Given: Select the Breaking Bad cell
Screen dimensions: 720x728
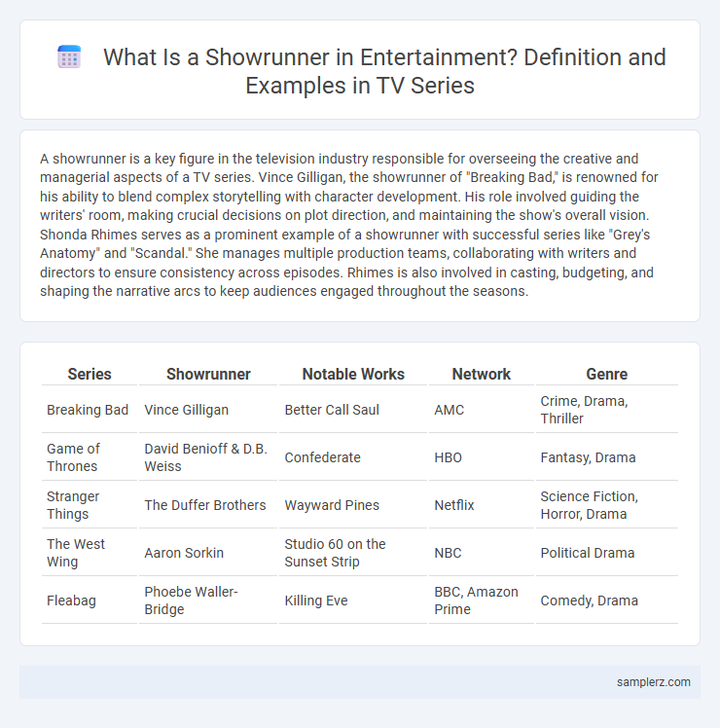Looking at the screenshot, I should (90, 410).
